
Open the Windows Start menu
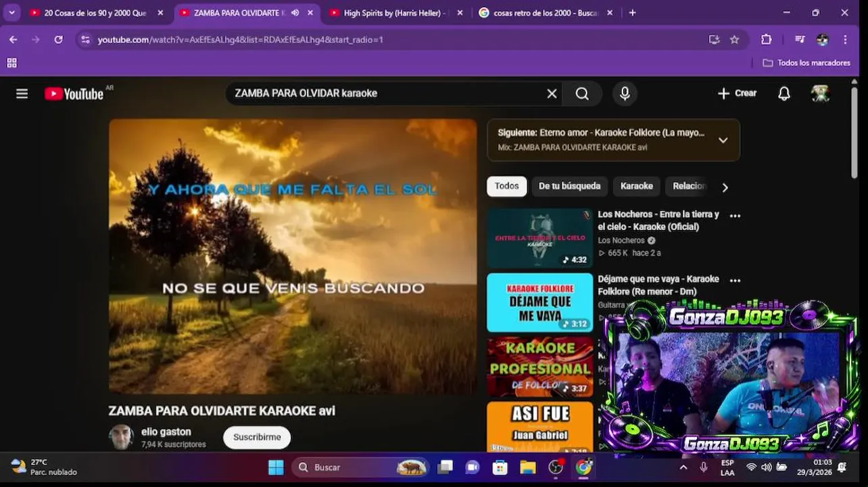point(276,467)
